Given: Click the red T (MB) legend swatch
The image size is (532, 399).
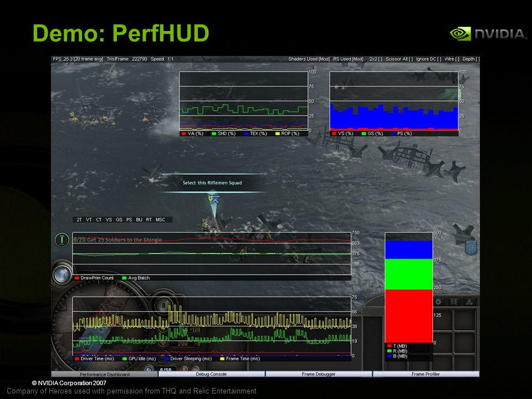Looking at the screenshot, I should [x=389, y=346].
